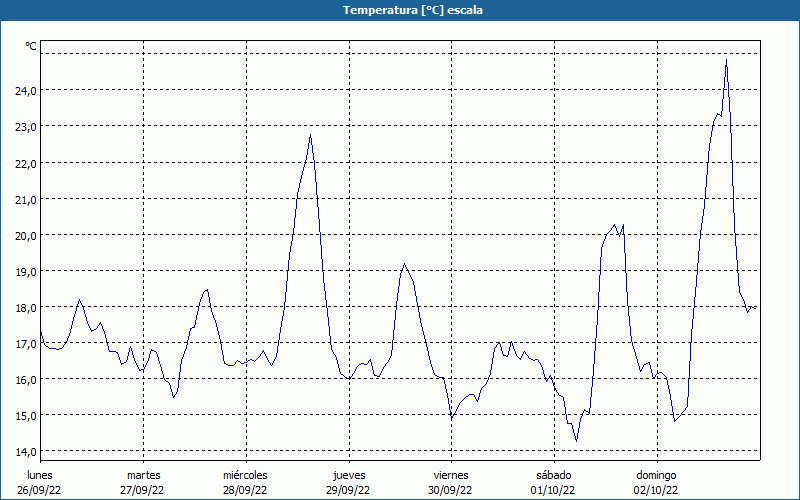The image size is (800, 500).
Task: Click the 14,0 y-axis label
Action: click(x=26, y=452)
